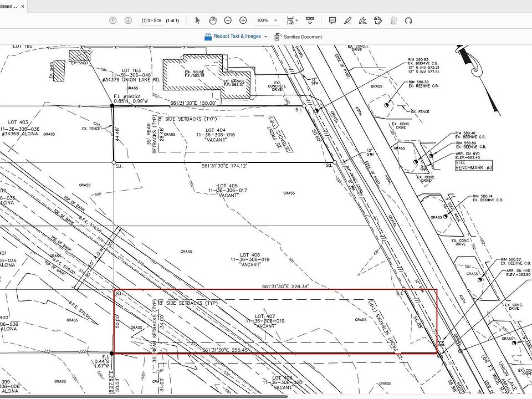This screenshot has width=532, height=399.
Task: Activate the hand pan tool
Action: tap(212, 21)
